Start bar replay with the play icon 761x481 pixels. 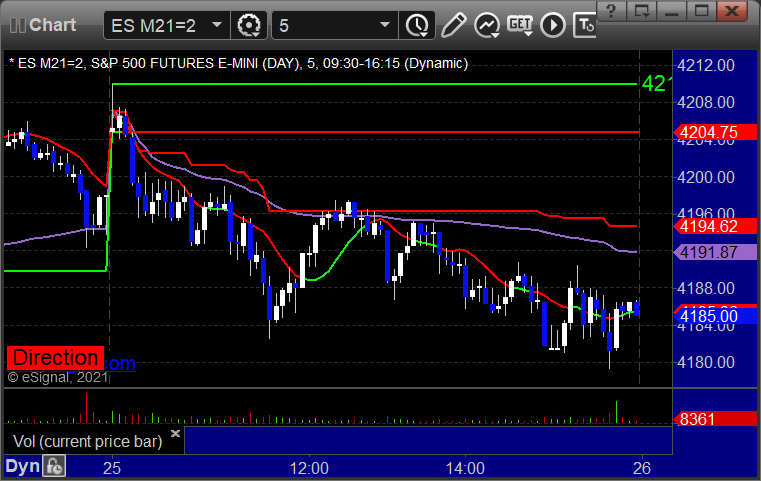pyautogui.click(x=553, y=25)
